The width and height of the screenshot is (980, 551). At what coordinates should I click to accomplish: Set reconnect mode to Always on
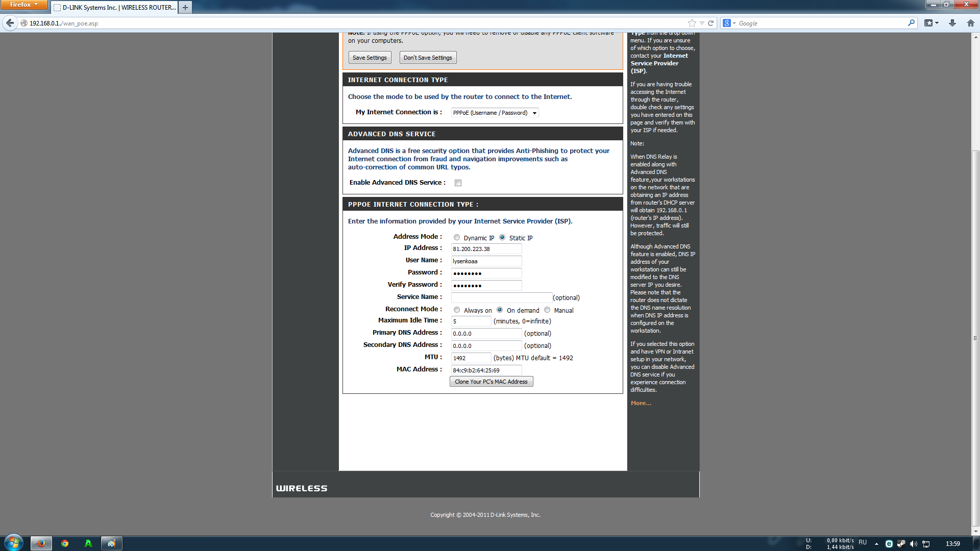[x=457, y=310]
